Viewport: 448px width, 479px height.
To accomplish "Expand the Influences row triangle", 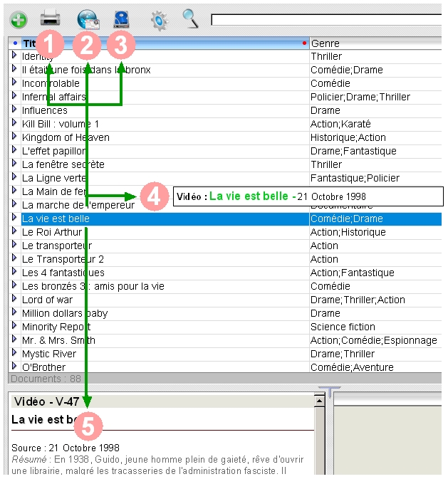I will [14, 109].
